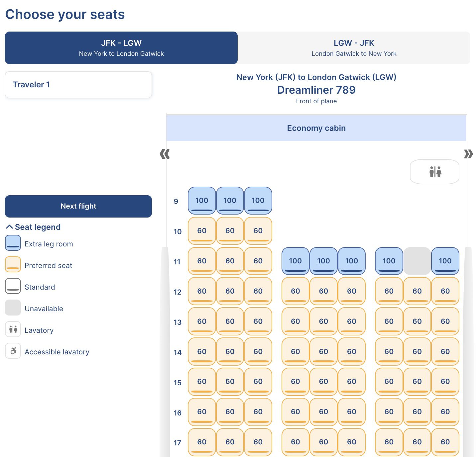Click the Lavatory legend icon
The image size is (476, 457).
[x=13, y=329]
